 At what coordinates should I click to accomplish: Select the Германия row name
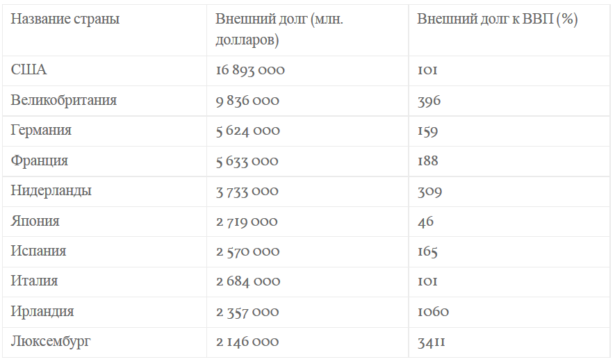pyautogui.click(x=41, y=130)
